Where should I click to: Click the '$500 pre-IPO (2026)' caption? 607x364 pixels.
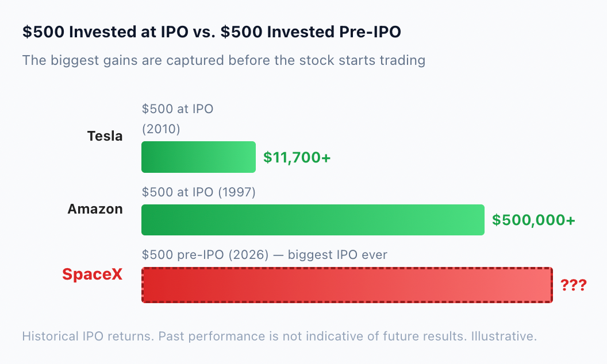tap(205, 254)
